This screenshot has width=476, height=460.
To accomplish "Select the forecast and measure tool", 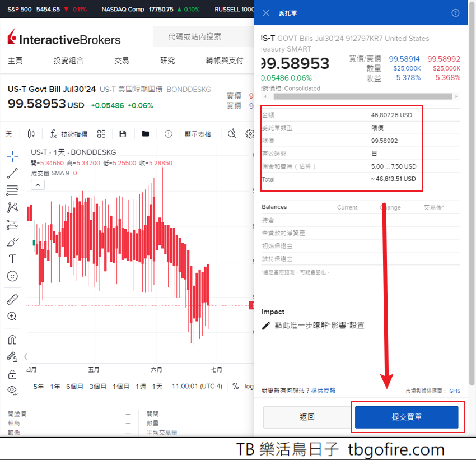I will 12,225.
